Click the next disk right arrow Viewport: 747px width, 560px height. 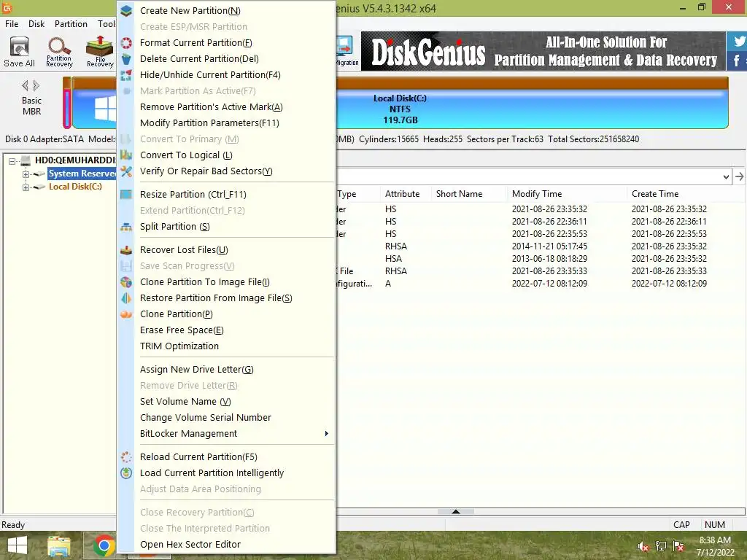tap(36, 86)
